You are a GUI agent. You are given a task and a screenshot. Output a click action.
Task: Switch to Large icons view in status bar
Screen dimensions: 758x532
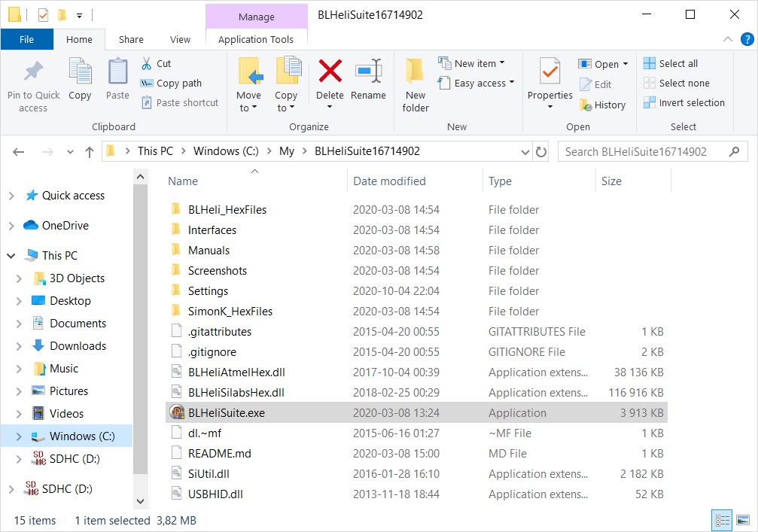pos(743,521)
